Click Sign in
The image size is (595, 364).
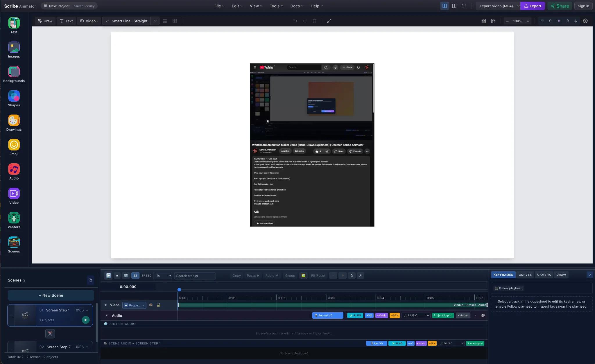(x=583, y=6)
